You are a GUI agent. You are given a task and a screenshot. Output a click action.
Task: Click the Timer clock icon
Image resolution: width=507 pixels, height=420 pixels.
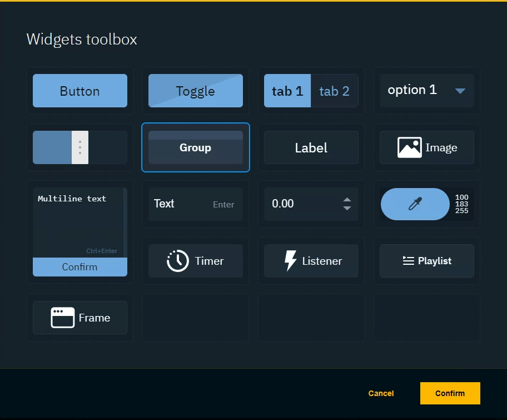pos(178,261)
